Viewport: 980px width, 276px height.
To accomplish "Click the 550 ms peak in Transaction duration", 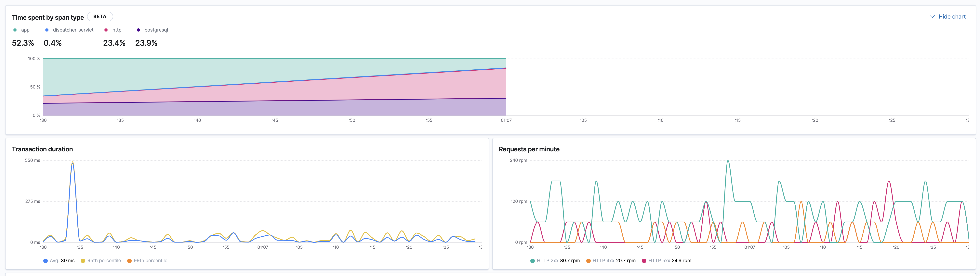I will coord(73,163).
